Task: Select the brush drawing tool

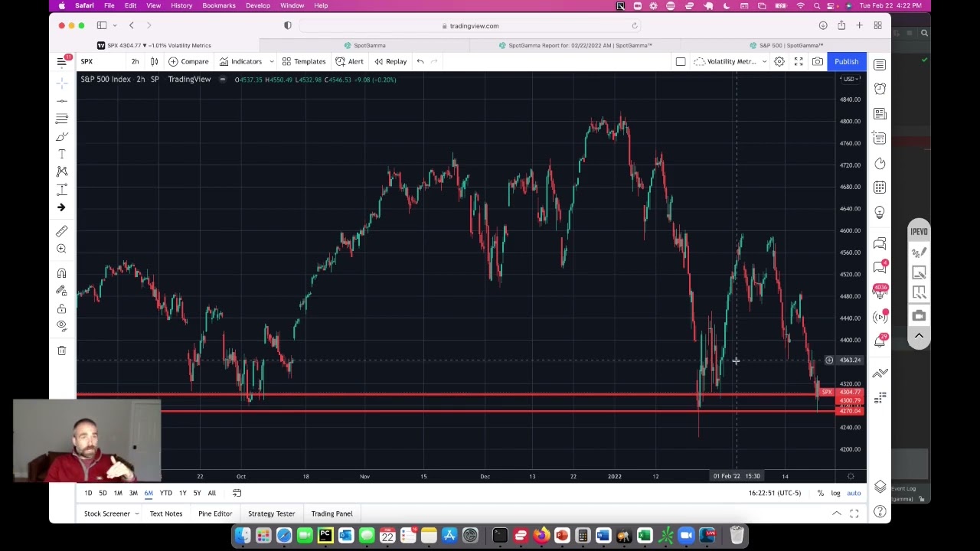Action: (62, 136)
